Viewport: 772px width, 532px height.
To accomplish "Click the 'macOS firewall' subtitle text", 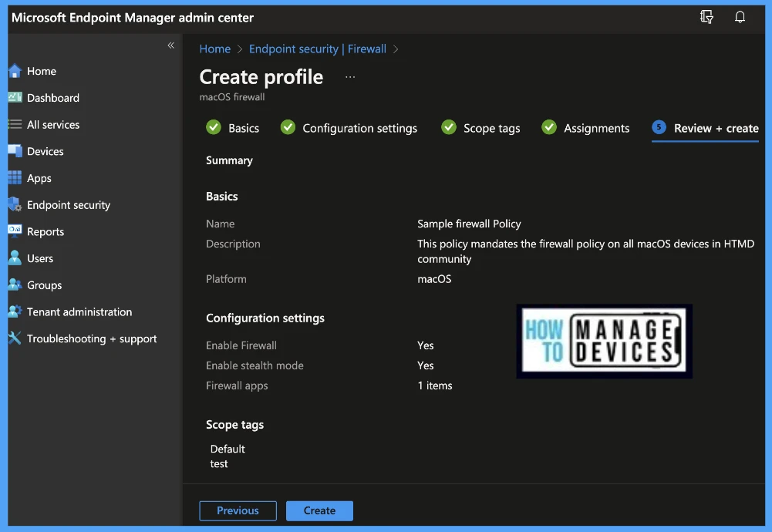I will [x=232, y=97].
